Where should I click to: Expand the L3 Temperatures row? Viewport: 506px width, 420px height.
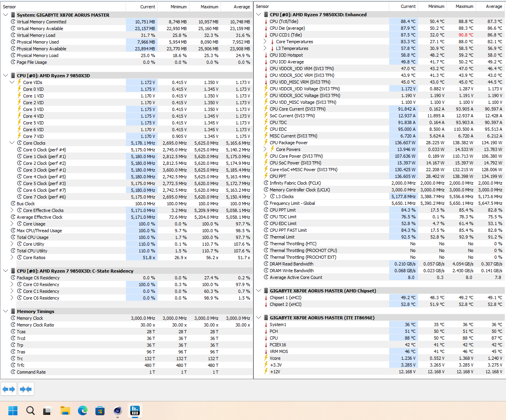click(265, 48)
